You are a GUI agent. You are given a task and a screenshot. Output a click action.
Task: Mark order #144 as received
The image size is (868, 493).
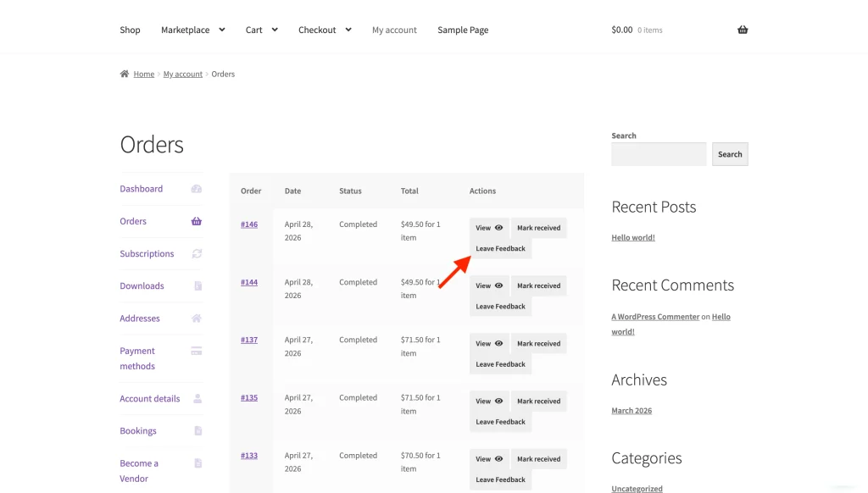pyautogui.click(x=538, y=285)
